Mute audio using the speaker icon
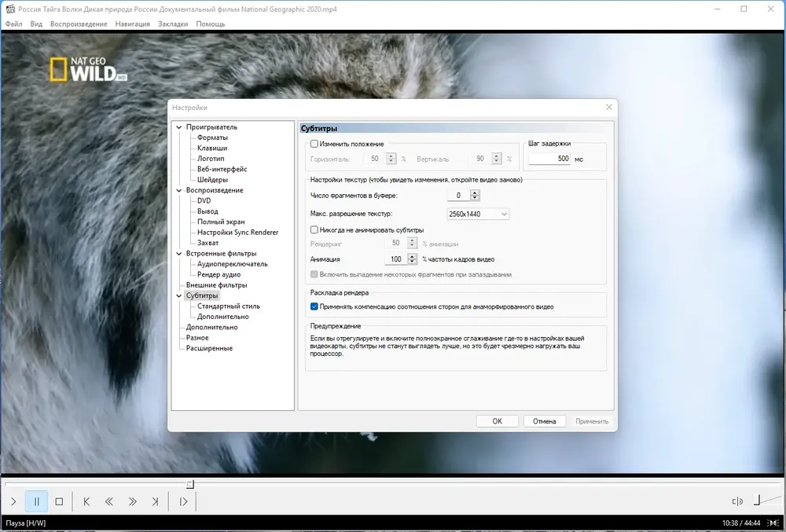 click(737, 501)
